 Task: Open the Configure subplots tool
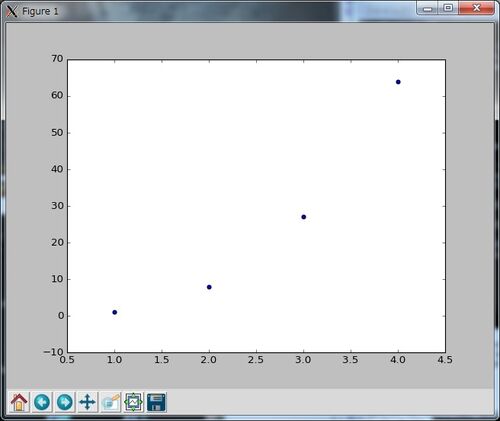click(133, 402)
